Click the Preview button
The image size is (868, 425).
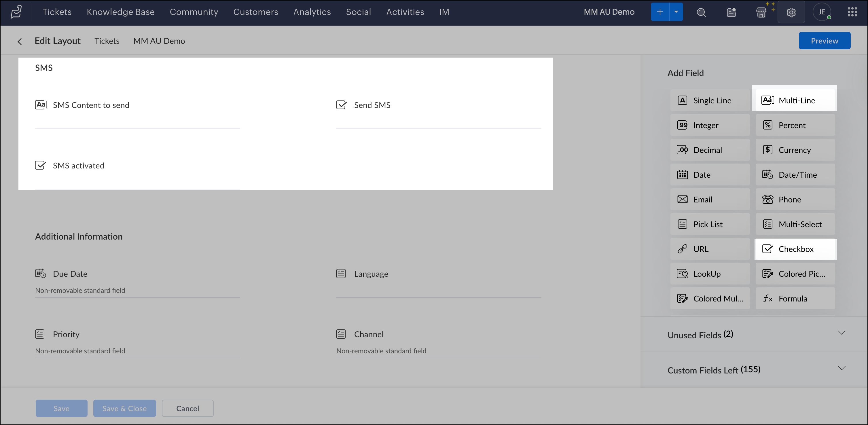click(824, 40)
